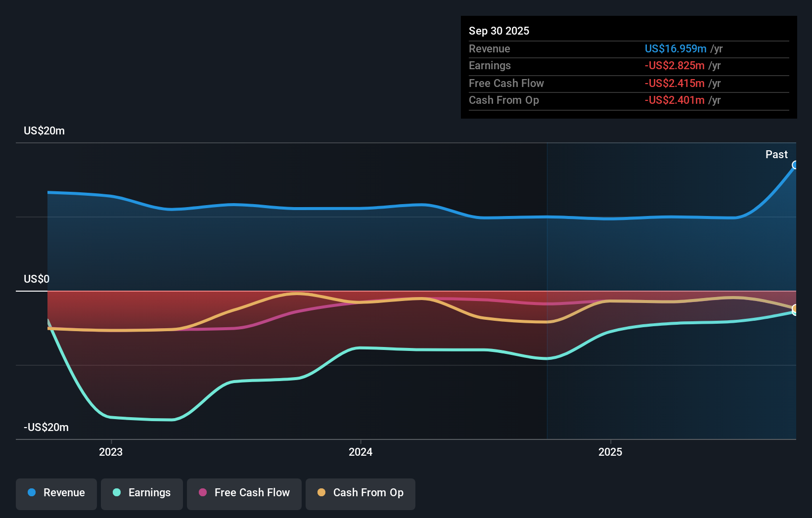The height and width of the screenshot is (518, 812).
Task: Click the Sep 30 2025 tooltip date header
Action: pyautogui.click(x=499, y=31)
